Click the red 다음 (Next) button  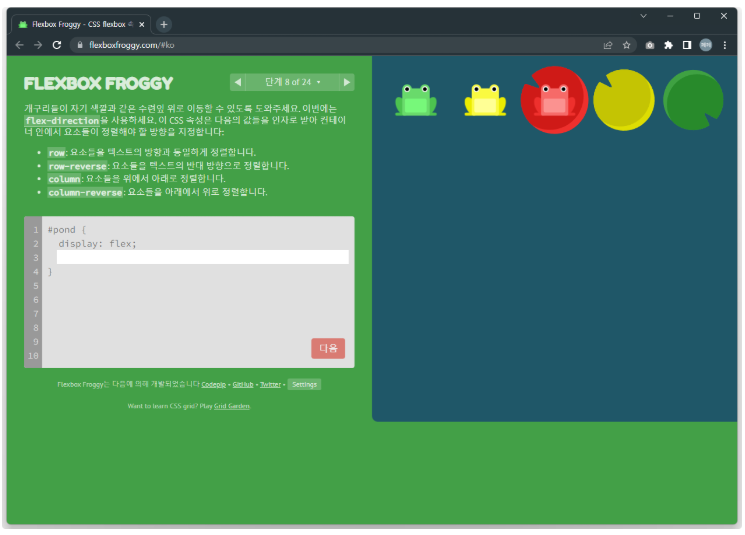point(328,348)
